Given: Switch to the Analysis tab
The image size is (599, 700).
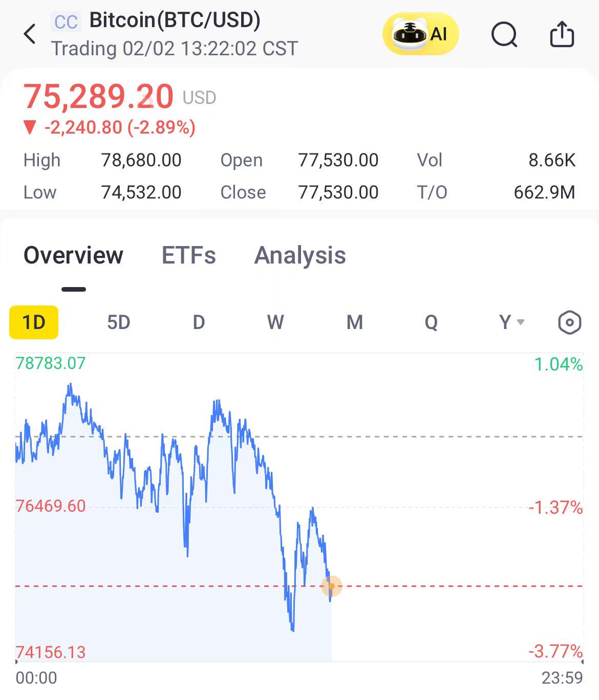Looking at the screenshot, I should [300, 255].
